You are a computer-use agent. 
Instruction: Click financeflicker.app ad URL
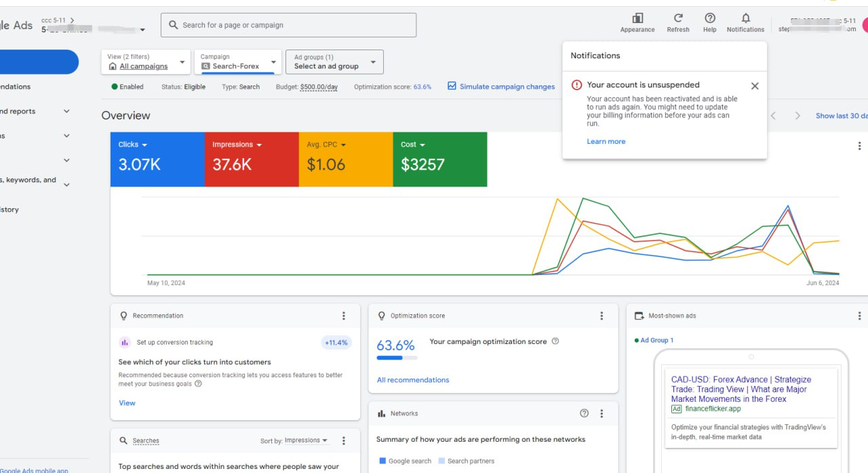[713, 409]
